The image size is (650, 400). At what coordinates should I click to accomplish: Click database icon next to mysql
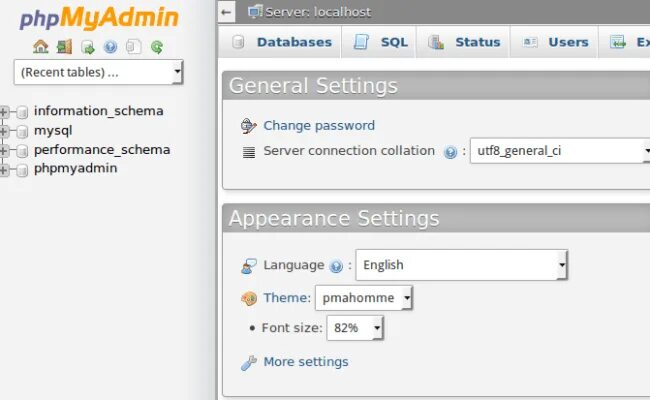point(22,131)
